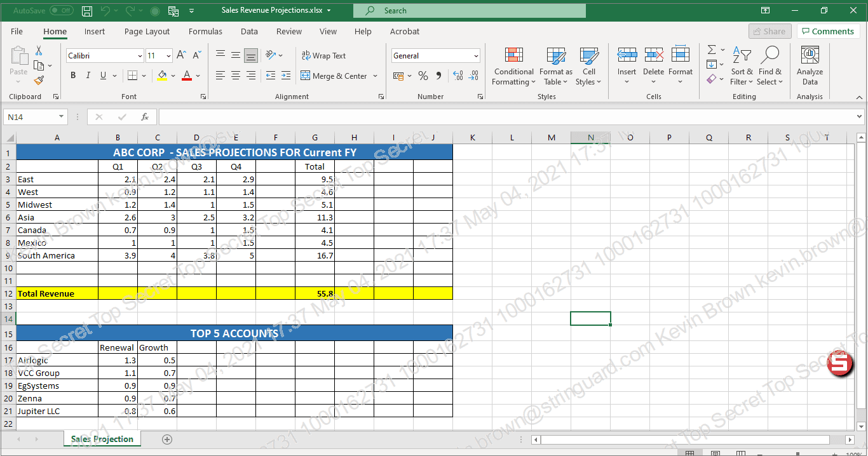The image size is (868, 456).
Task: Click the Align Right icon
Action: pyautogui.click(x=251, y=76)
